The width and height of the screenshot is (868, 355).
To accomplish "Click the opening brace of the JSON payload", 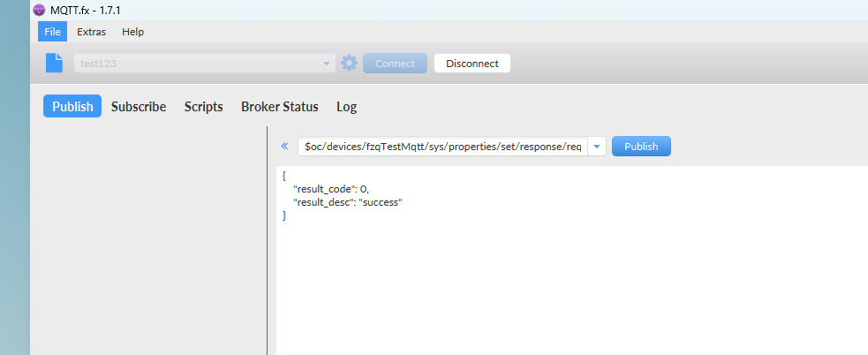I will pyautogui.click(x=284, y=176).
